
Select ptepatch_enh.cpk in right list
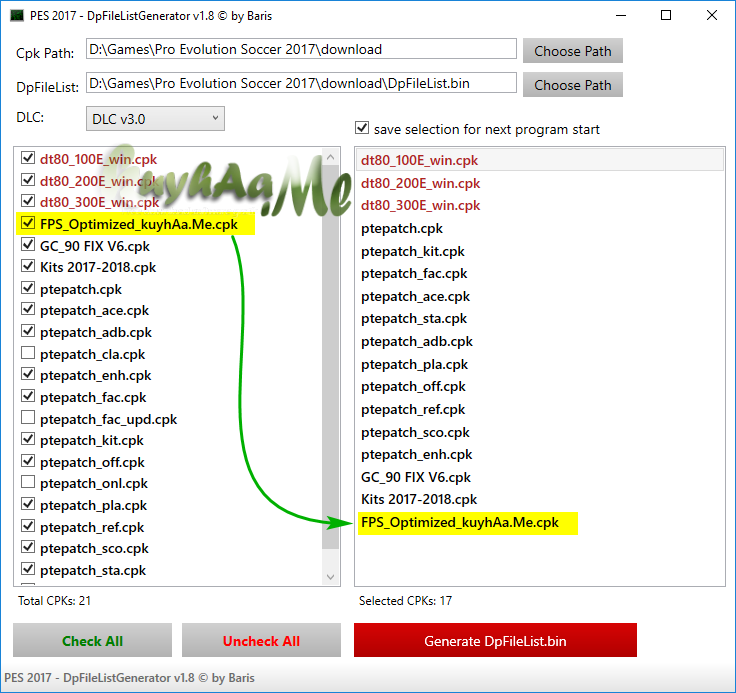539,454
